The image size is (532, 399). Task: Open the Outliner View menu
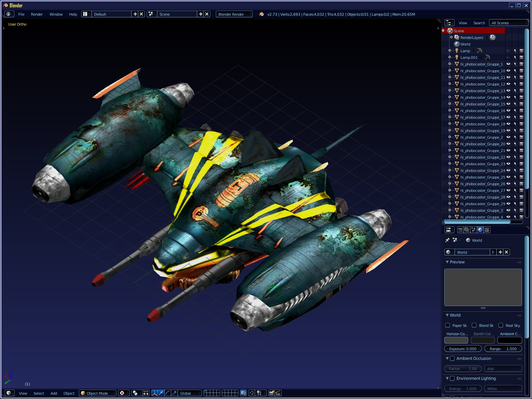(463, 23)
